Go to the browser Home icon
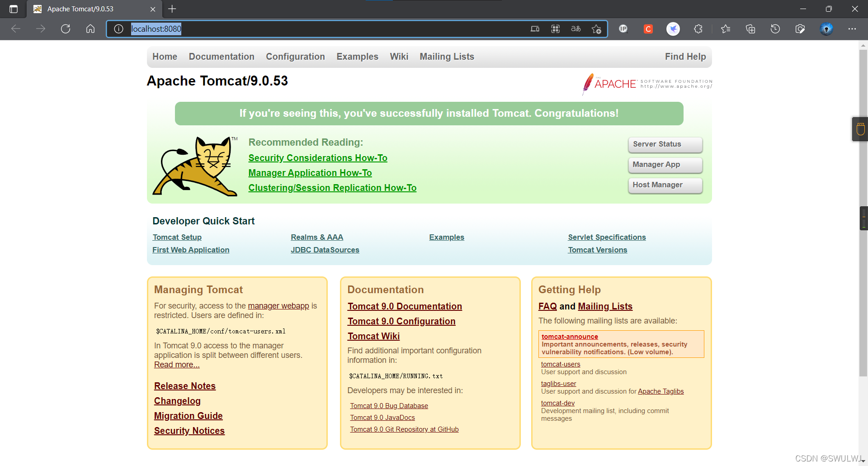The height and width of the screenshot is (466, 868). click(90, 29)
